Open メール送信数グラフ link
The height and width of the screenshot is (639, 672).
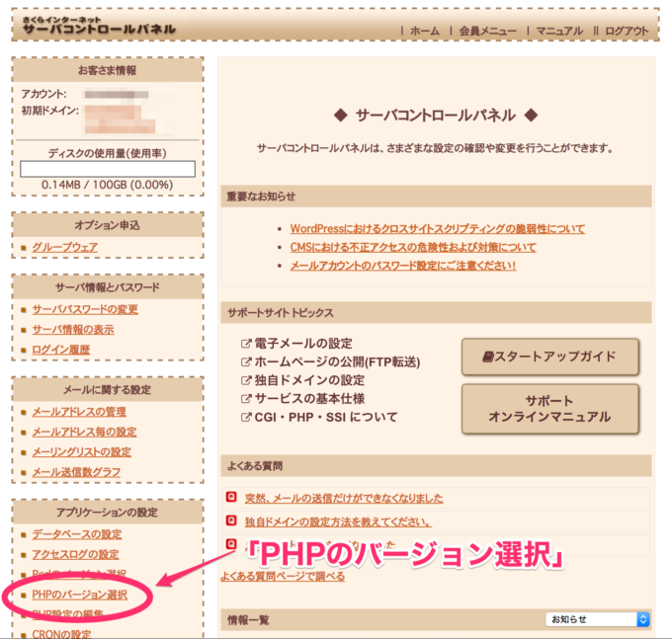pos(76,472)
